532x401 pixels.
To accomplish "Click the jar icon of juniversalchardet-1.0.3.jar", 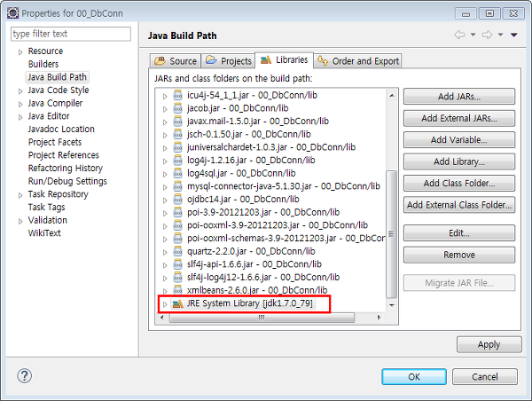I will coord(178,147).
